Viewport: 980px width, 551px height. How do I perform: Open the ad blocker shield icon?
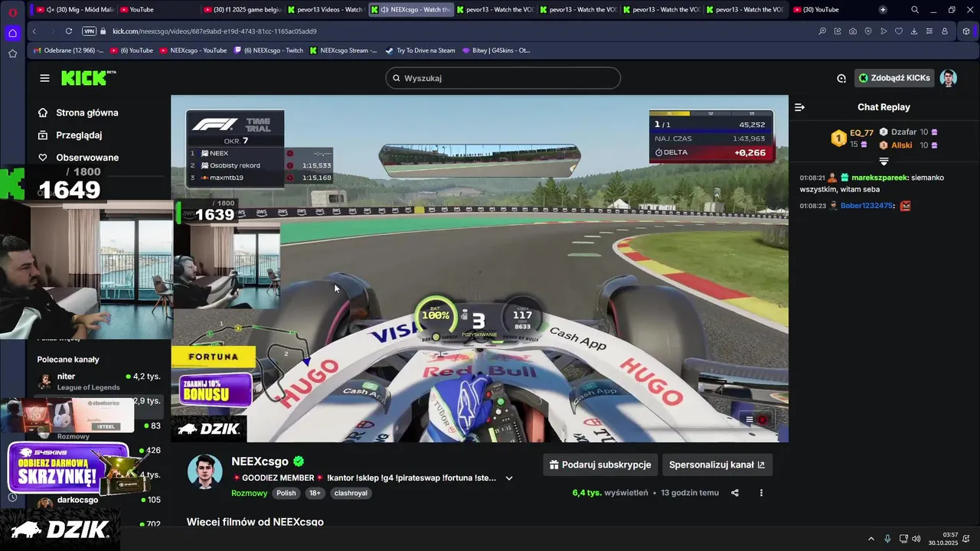[868, 31]
